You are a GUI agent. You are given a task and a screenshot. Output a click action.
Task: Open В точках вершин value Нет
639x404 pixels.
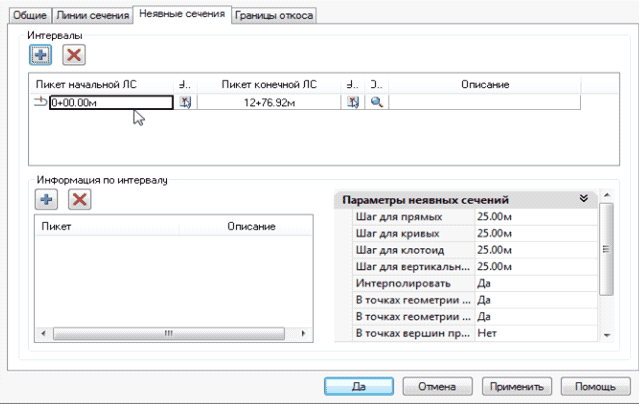point(534,332)
